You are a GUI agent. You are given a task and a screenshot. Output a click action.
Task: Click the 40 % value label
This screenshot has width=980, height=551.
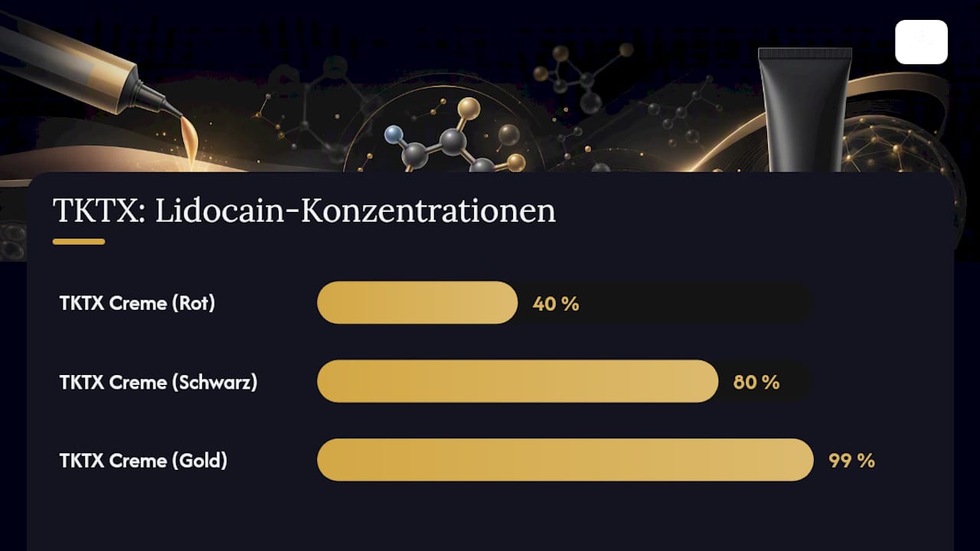[x=556, y=304]
